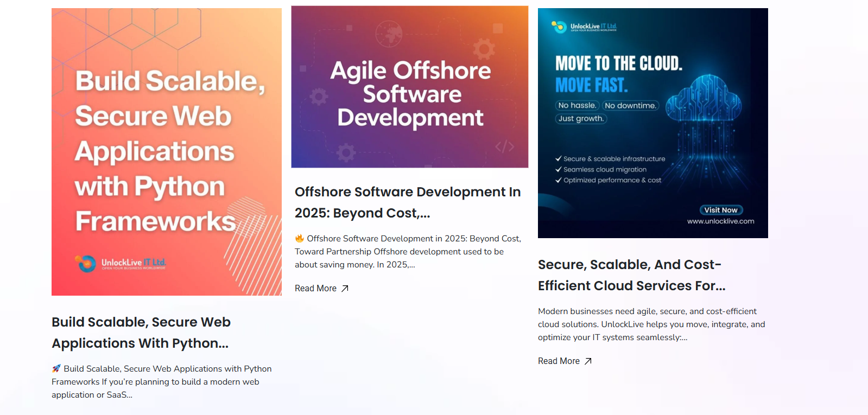Click the arrow icon beside Offshore Read More
Image resolution: width=868 pixels, height=415 pixels.
tap(345, 289)
